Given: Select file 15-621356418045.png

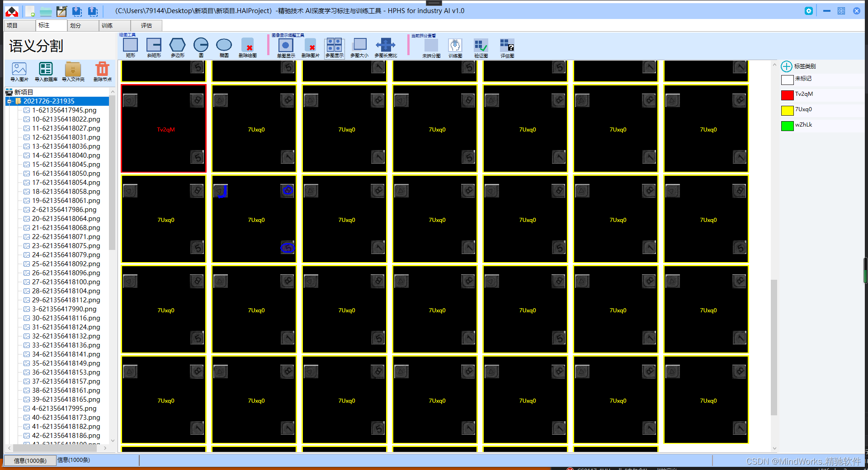Looking at the screenshot, I should pyautogui.click(x=66, y=164).
